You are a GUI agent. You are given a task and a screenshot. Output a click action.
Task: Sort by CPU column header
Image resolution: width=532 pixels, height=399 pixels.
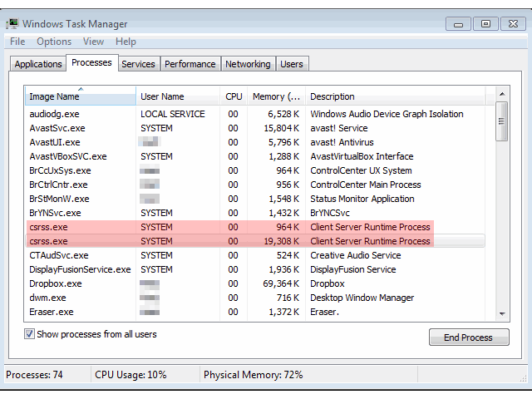coord(234,96)
